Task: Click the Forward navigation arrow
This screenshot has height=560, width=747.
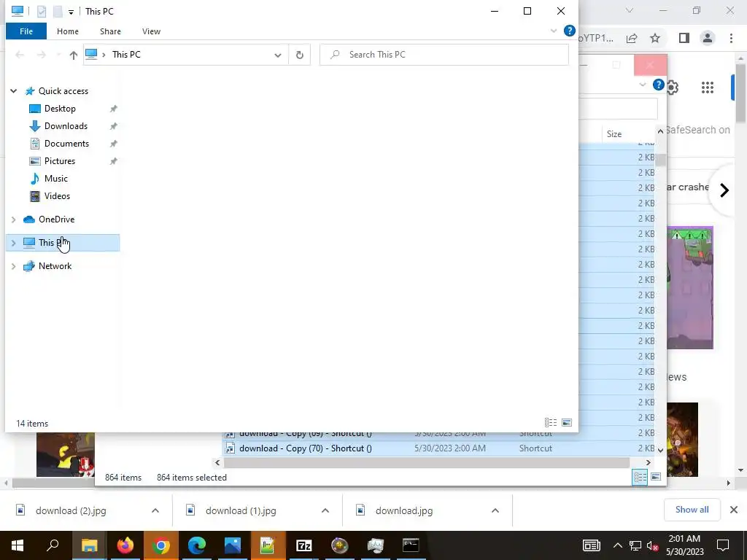Action: pyautogui.click(x=42, y=55)
